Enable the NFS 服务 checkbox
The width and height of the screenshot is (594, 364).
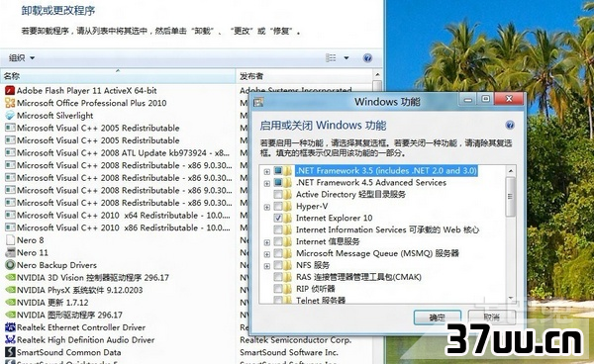tap(278, 265)
